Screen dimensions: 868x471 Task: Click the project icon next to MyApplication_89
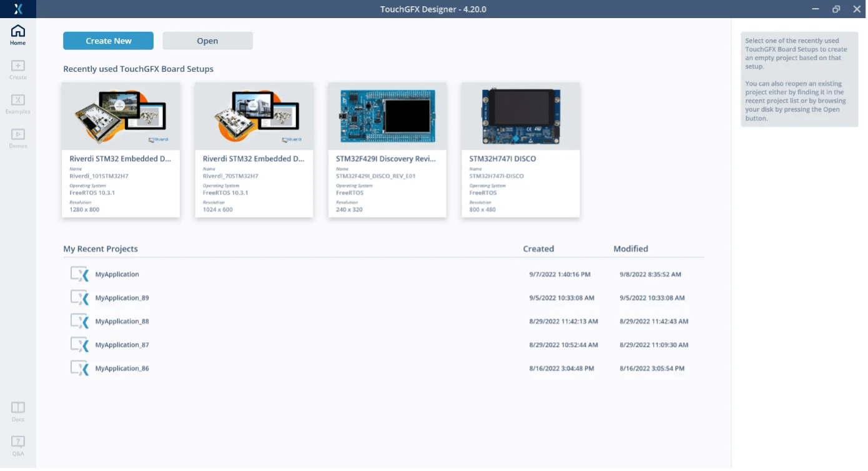(79, 298)
